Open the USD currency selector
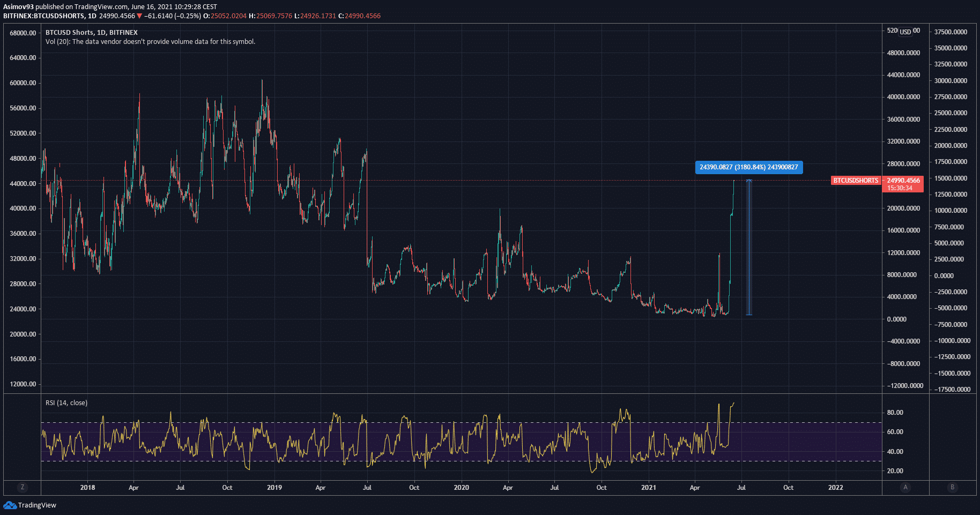Screen dimensions: 980x515 pyautogui.click(x=905, y=32)
